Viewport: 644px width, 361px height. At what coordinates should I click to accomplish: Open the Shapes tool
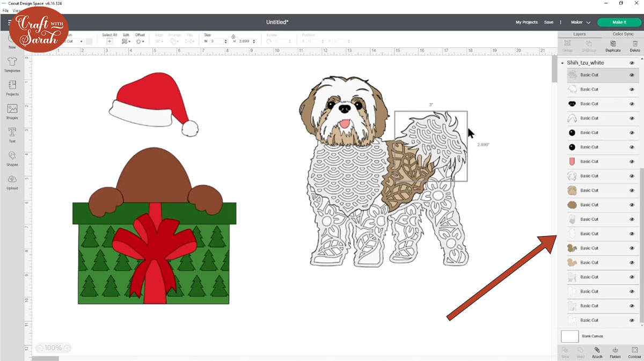pos(12,158)
